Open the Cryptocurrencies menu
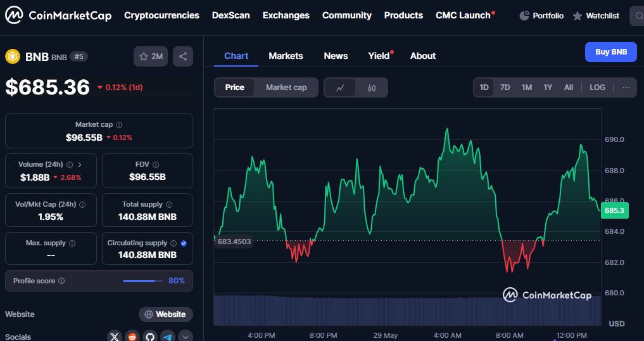 (x=162, y=15)
